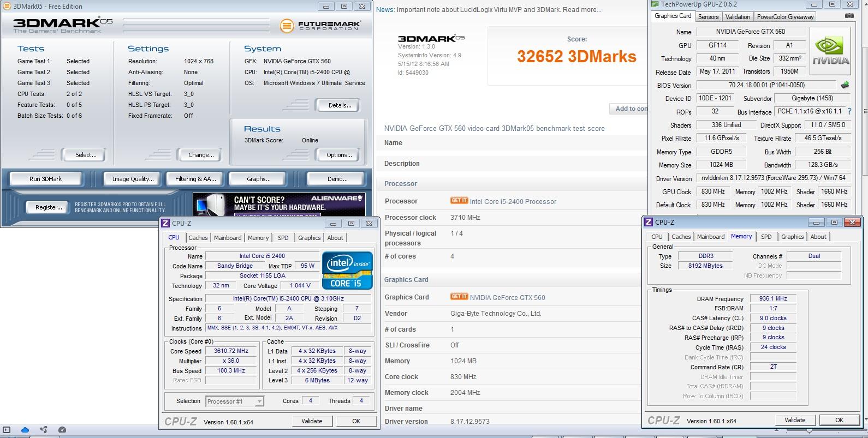Screen dimensions: 868x438
Task: Click the orange GET IT badge next to Processor
Action: 459,201
